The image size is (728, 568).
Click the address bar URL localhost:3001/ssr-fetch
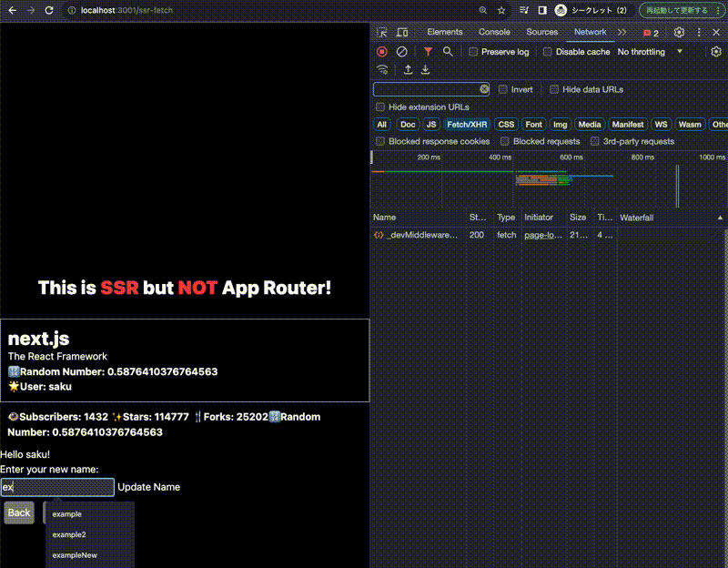(126, 10)
